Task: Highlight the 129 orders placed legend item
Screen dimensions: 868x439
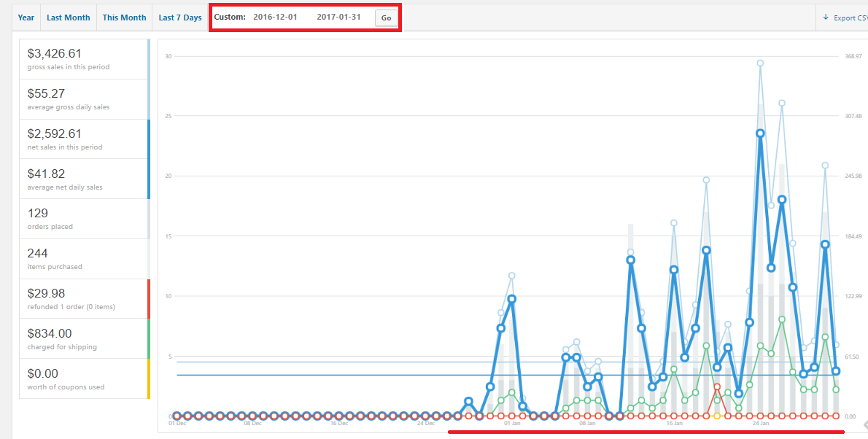Action: [84, 219]
